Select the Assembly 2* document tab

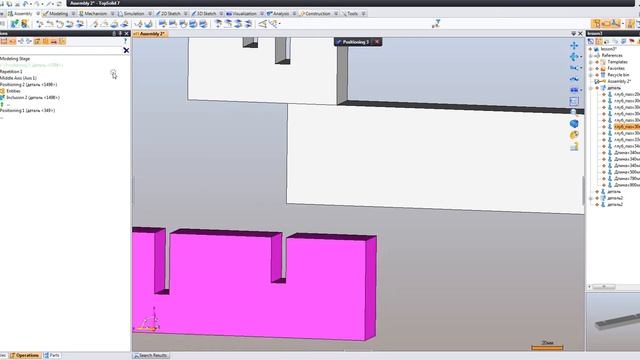[x=150, y=34]
